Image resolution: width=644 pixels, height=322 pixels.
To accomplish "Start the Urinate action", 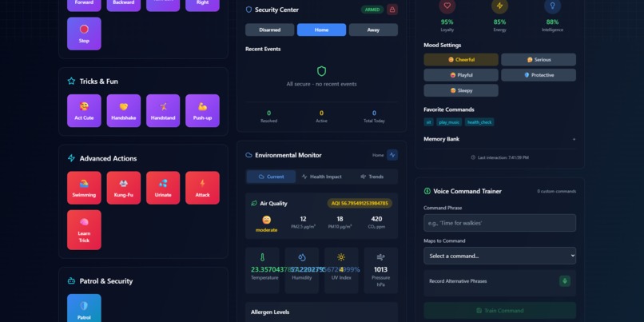I will 163,188.
